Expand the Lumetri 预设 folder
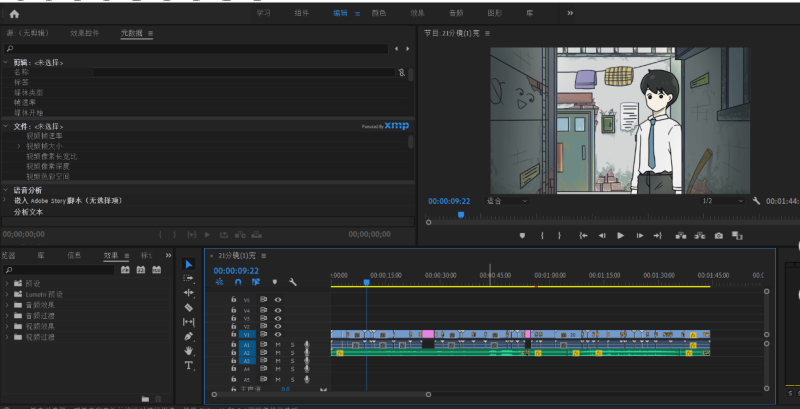 (x=7, y=294)
